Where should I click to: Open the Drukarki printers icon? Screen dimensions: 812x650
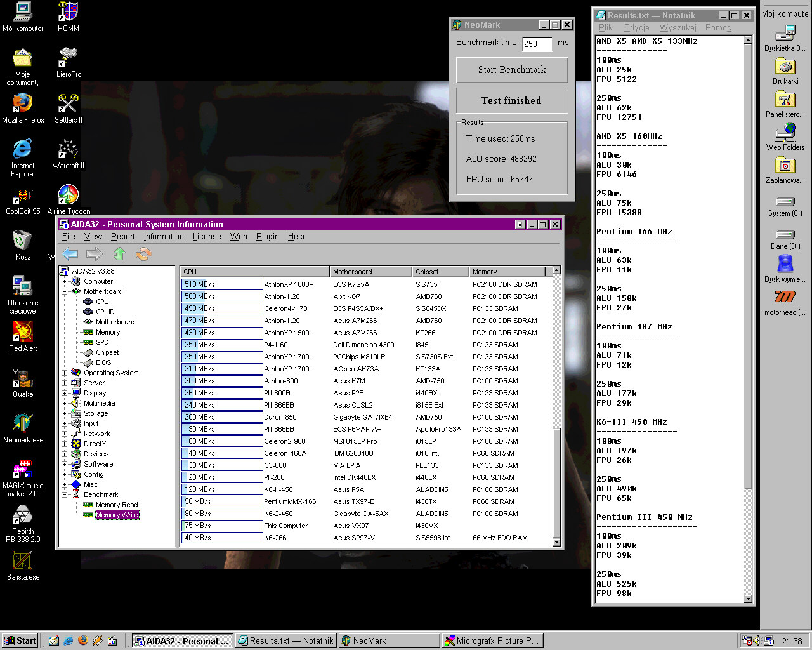(785, 71)
